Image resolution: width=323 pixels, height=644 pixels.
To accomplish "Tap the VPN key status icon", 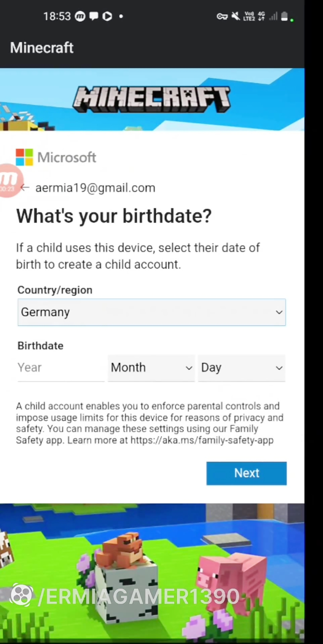I will pyautogui.click(x=222, y=16).
